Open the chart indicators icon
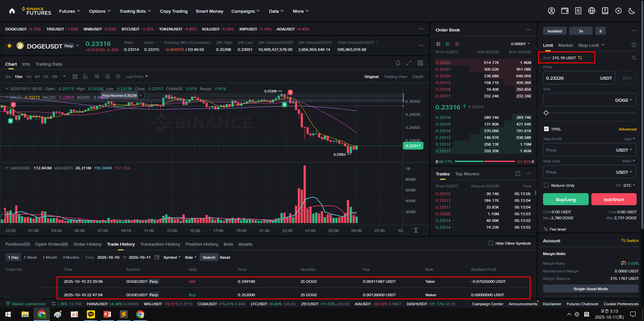 86,77
